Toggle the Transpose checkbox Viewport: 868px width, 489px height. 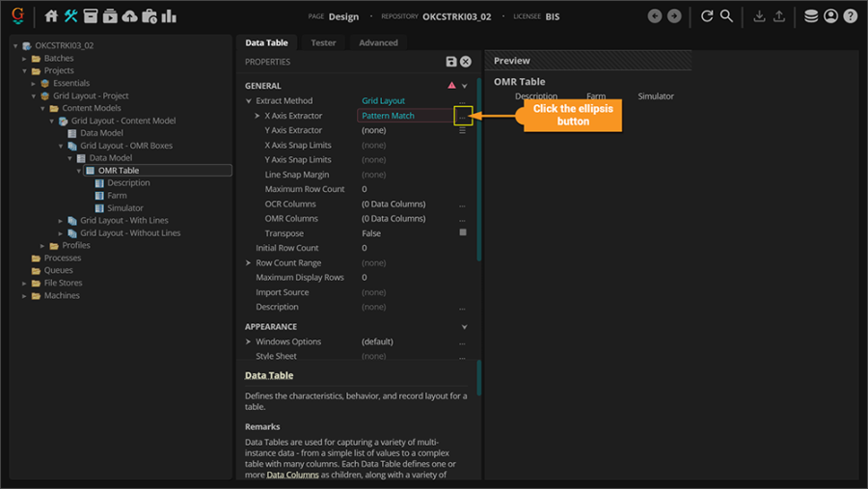[x=463, y=232]
